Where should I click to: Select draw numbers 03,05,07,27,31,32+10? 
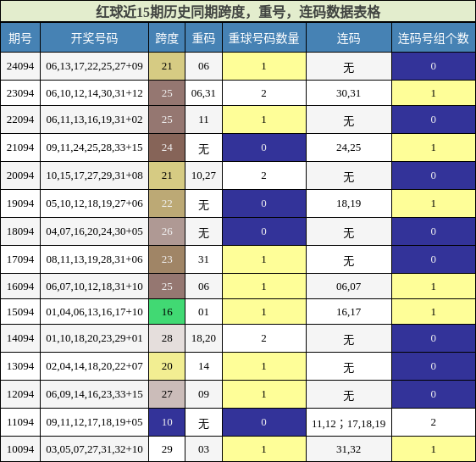(x=94, y=449)
